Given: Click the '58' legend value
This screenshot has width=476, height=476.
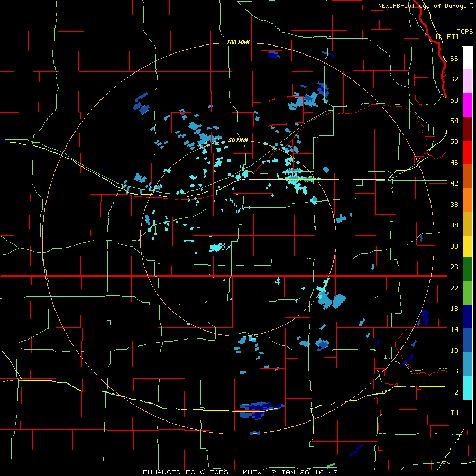Looking at the screenshot, I should pyautogui.click(x=454, y=100).
